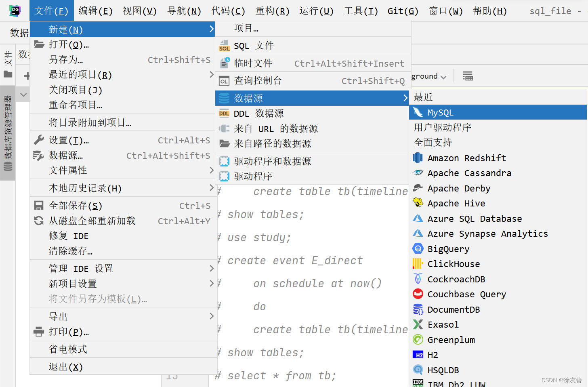The image size is (588, 387).
Task: Click the MySQL dolphin icon
Action: click(x=418, y=112)
